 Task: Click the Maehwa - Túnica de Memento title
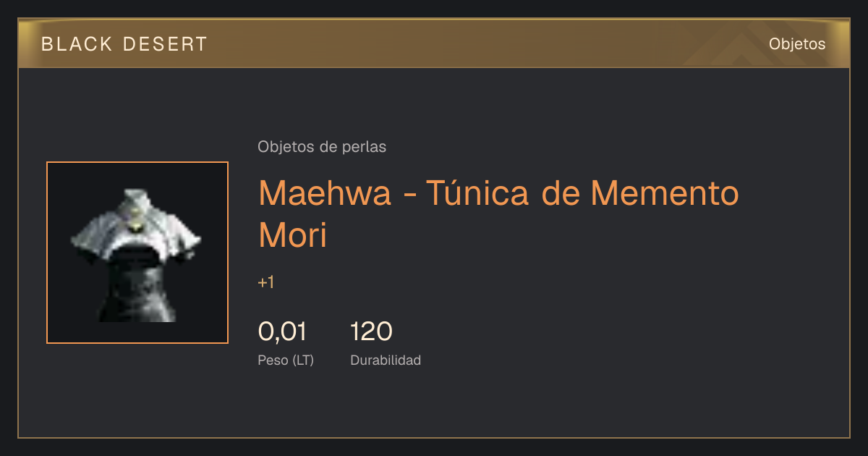[x=499, y=193]
